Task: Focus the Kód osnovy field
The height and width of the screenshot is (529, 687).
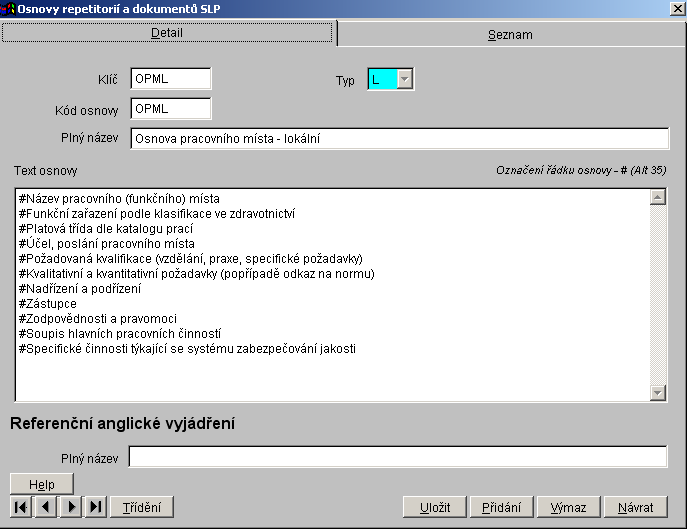Action: click(x=170, y=108)
